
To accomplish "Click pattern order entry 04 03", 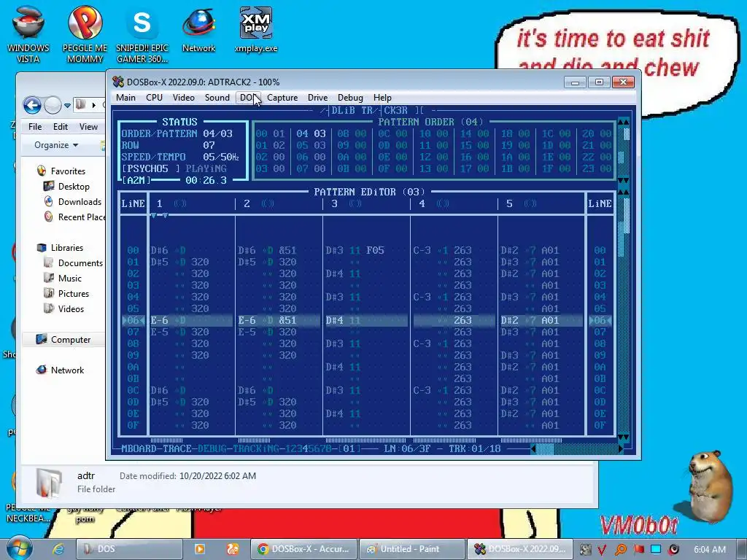I will 311,134.
